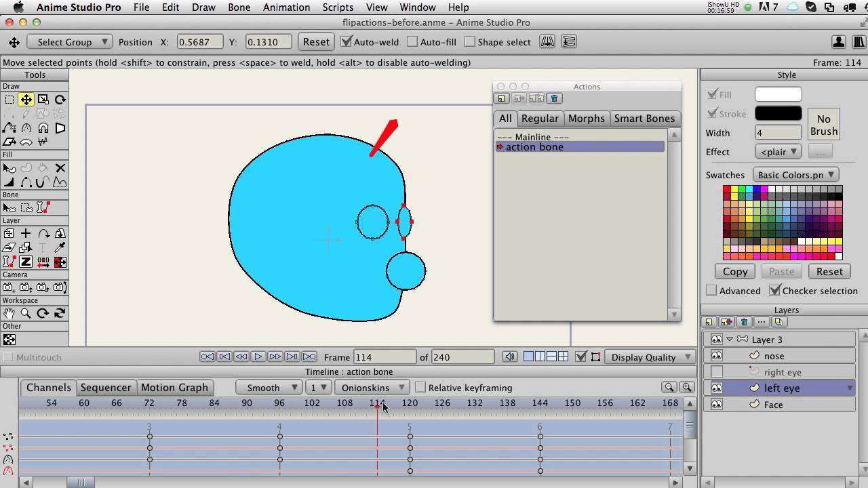Zoom out the timeline with the magnifier minus
Screen dimensions: 868x488
(669, 388)
